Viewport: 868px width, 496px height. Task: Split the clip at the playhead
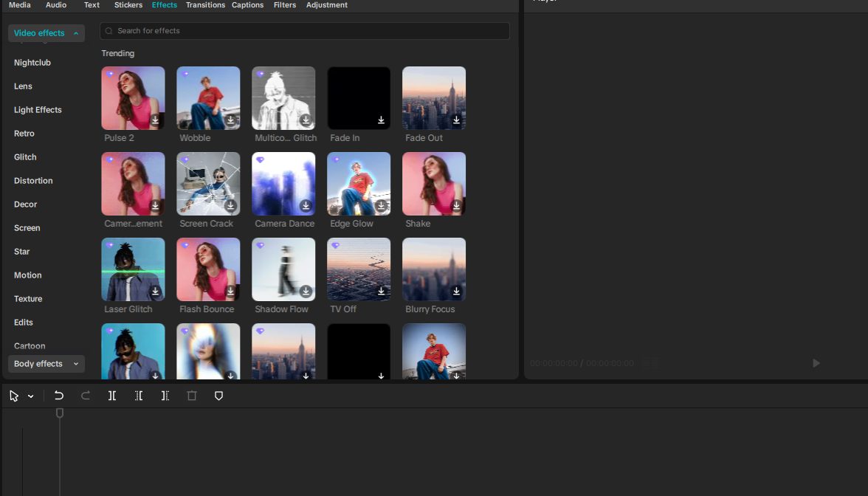[x=112, y=395]
